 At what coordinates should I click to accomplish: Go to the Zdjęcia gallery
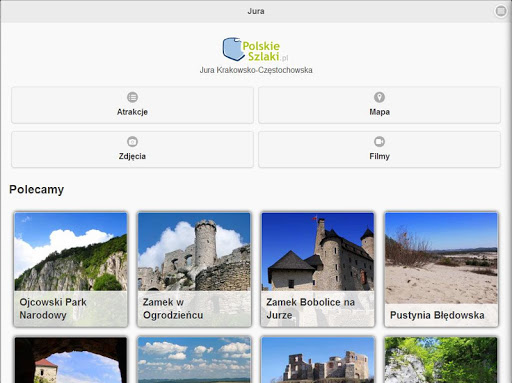(132, 149)
